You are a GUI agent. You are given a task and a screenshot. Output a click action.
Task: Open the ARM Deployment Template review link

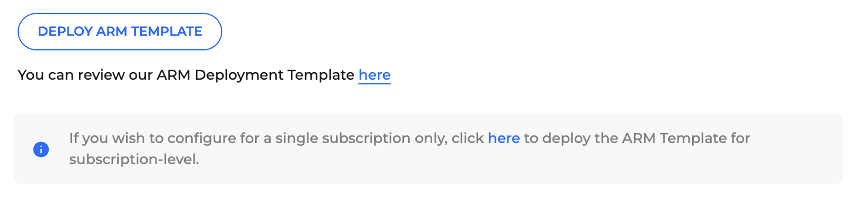click(x=374, y=76)
